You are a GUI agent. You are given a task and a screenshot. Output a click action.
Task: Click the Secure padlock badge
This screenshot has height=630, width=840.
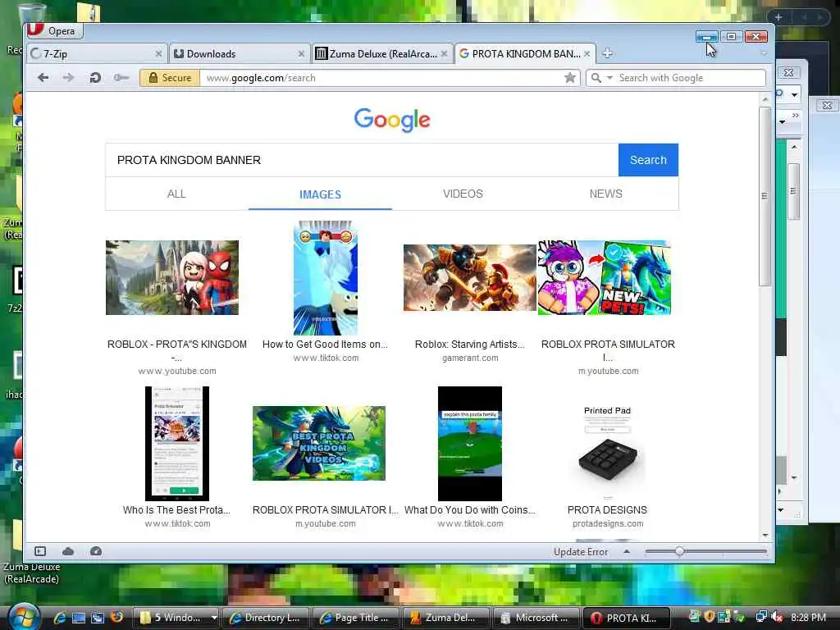coord(170,78)
